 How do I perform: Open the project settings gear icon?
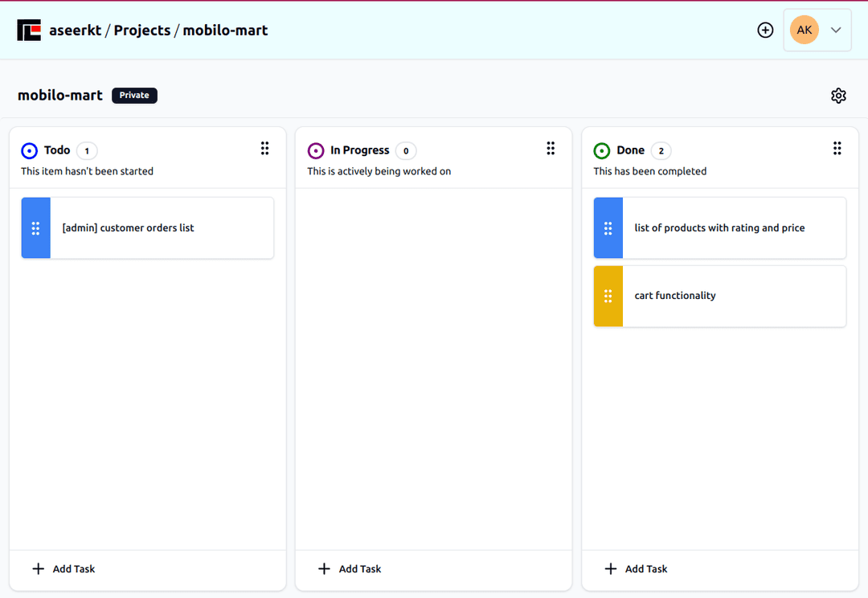(x=838, y=95)
